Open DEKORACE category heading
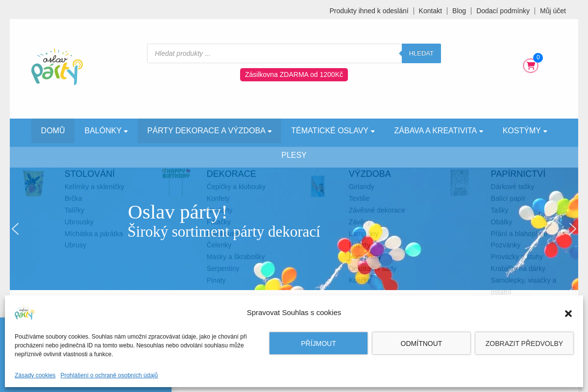The image size is (588, 392). tap(231, 174)
